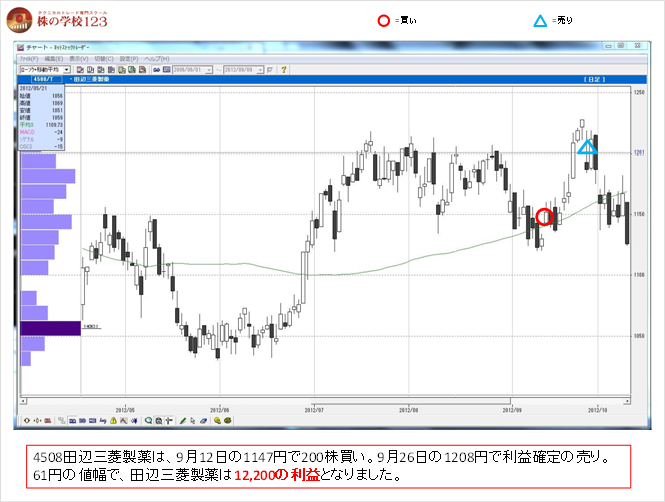Viewport: 665px width, 502px height.
Task: Select the green pencil drawing tool
Action: [x=184, y=420]
